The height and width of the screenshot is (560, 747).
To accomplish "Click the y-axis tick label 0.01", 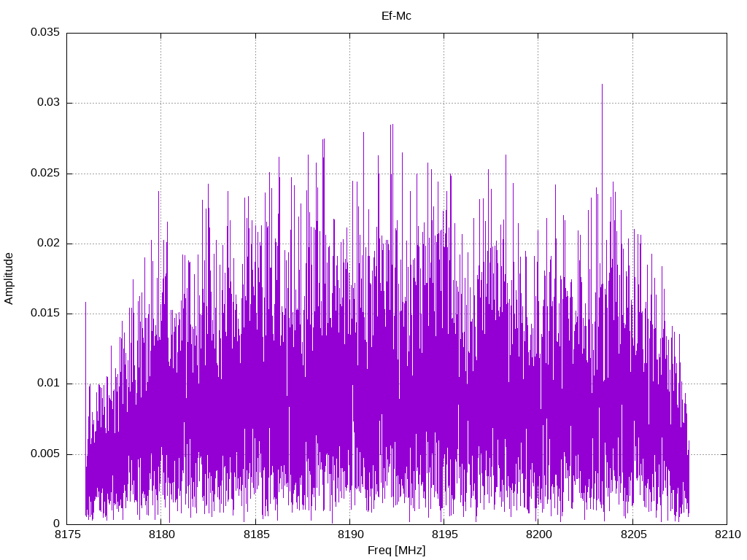I will (x=49, y=384).
